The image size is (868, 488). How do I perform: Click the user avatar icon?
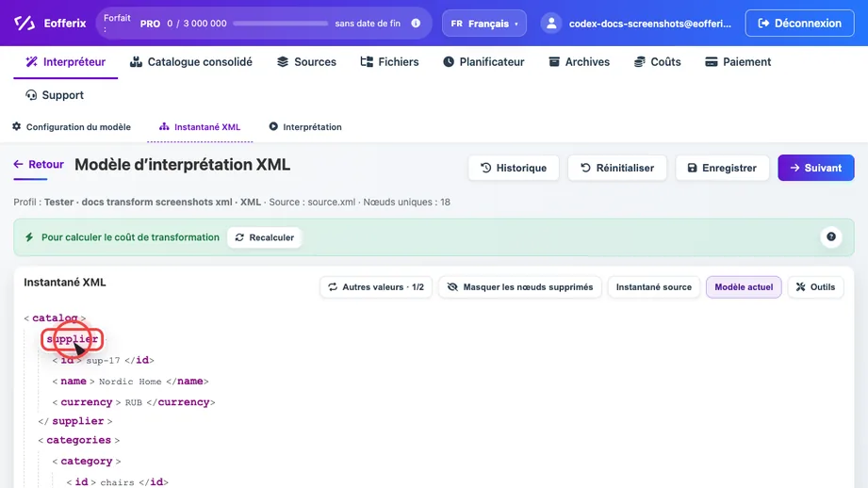pos(551,24)
